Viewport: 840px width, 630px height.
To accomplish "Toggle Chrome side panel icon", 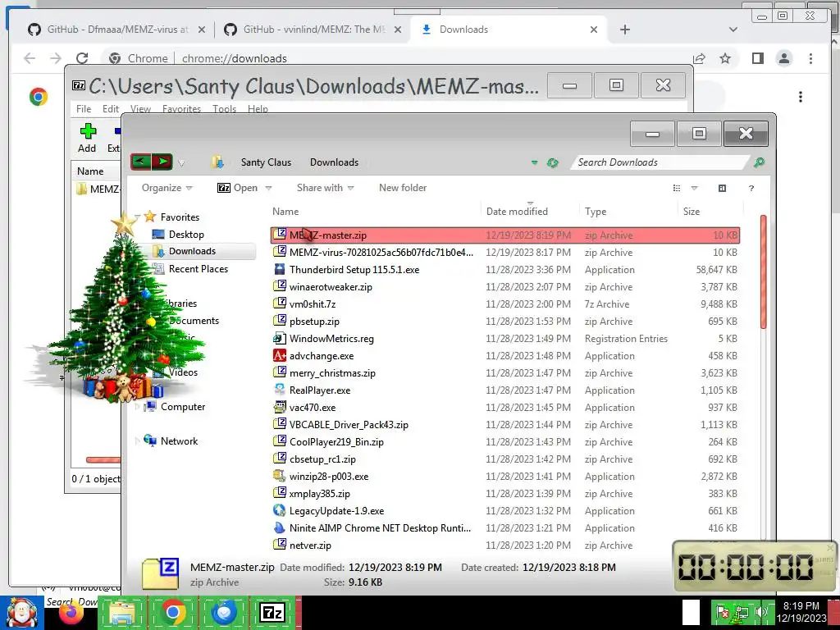I will tap(757, 58).
